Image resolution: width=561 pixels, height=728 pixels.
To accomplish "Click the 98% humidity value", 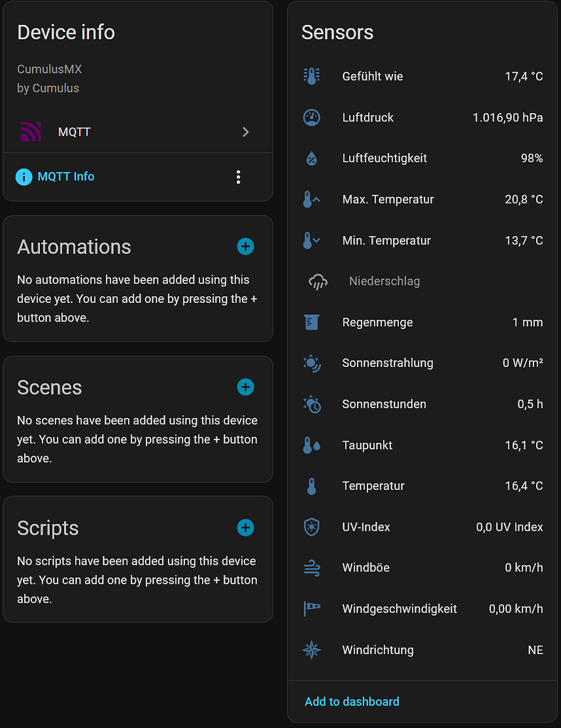I will [x=532, y=159].
